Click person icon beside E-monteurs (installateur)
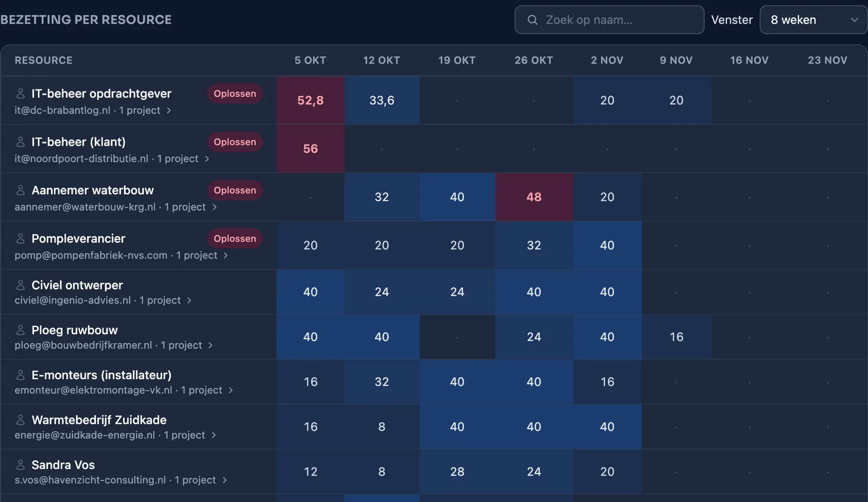 click(20, 375)
